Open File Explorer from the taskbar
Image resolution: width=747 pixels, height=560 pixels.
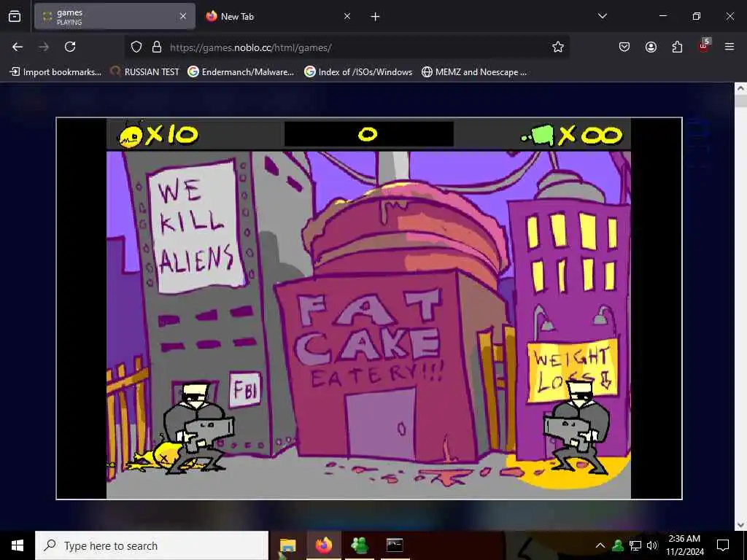tap(287, 545)
